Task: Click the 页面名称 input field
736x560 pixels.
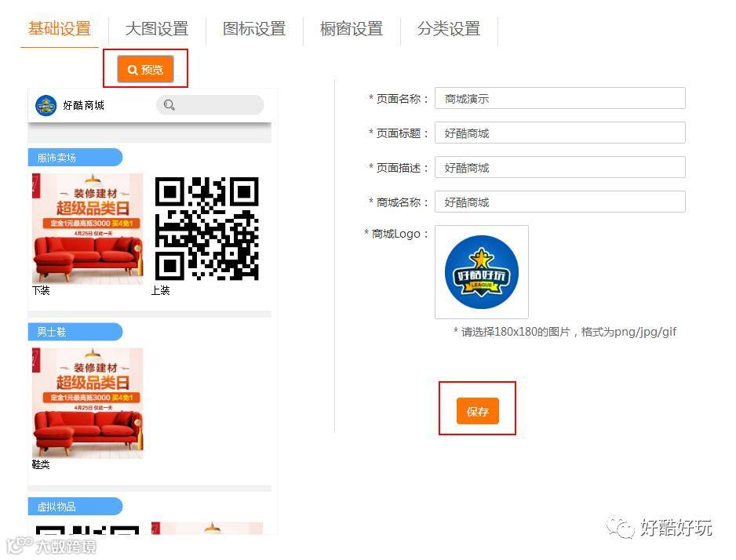Action: point(560,99)
